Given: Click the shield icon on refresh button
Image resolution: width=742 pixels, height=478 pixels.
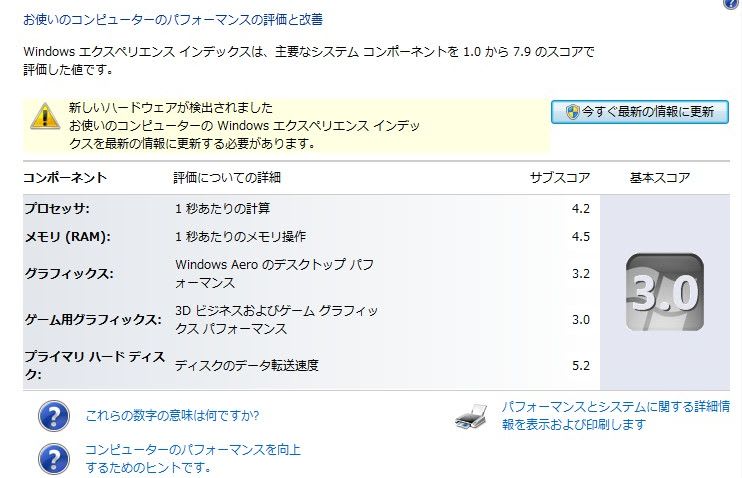Looking at the screenshot, I should click(x=573, y=112).
